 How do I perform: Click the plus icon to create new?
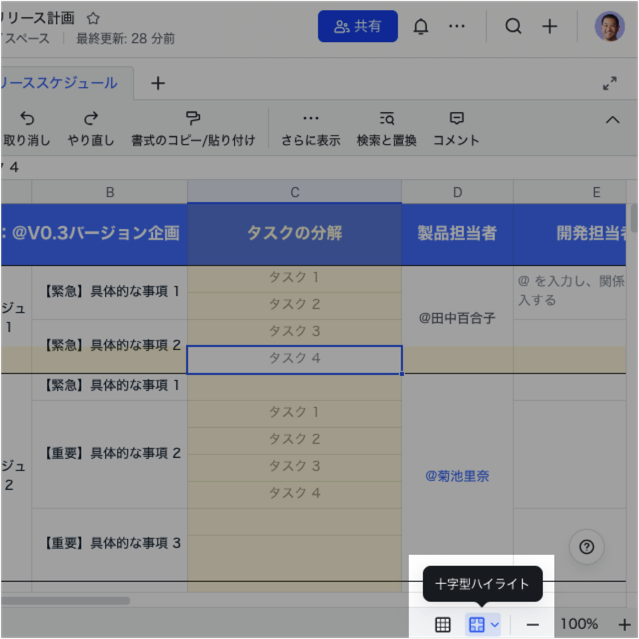[550, 27]
